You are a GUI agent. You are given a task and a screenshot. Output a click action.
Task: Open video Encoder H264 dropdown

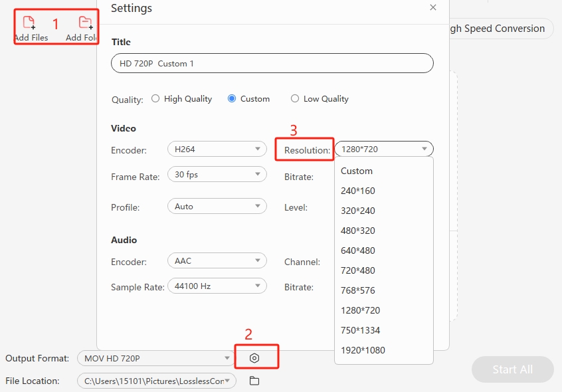click(217, 149)
